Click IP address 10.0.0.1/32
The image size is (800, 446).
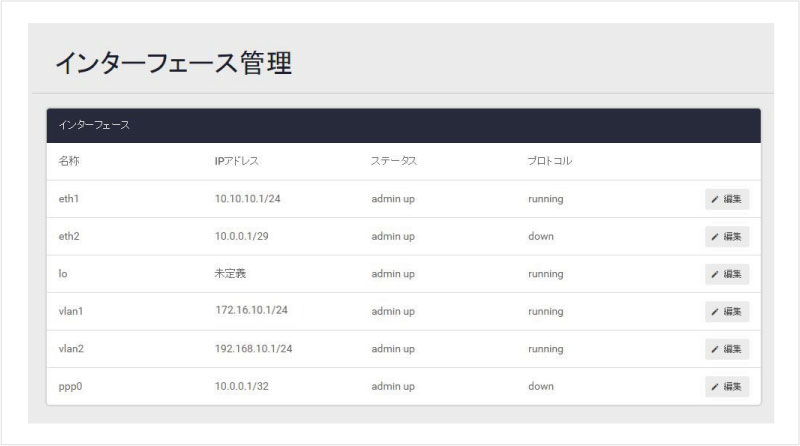tap(241, 386)
